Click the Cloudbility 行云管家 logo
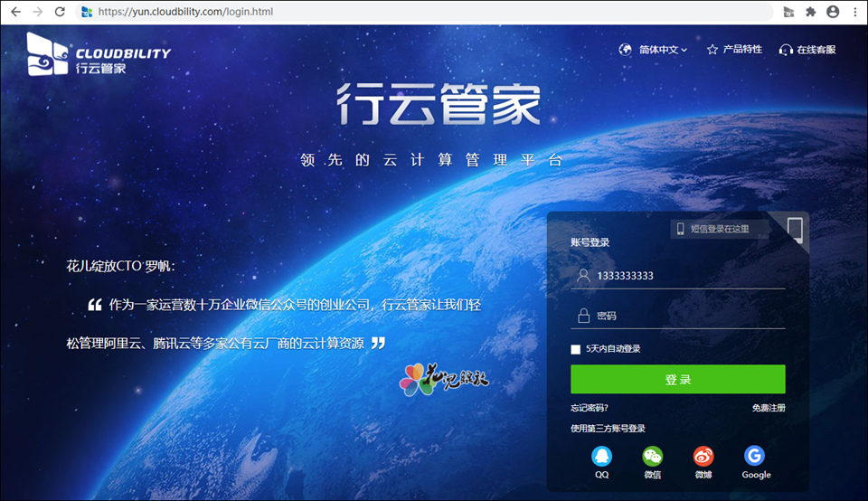868x501 pixels. point(99,53)
